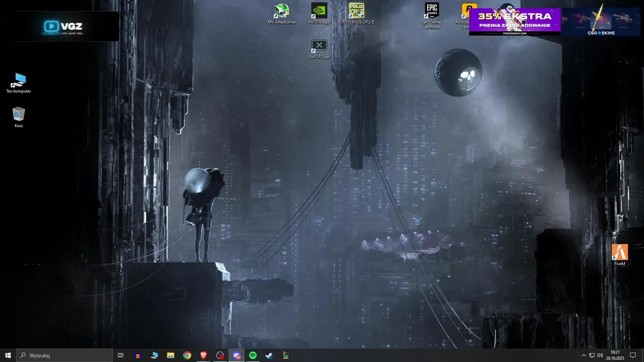The height and width of the screenshot is (362, 644).
Task: Open the notification center icon
Action: (x=633, y=355)
